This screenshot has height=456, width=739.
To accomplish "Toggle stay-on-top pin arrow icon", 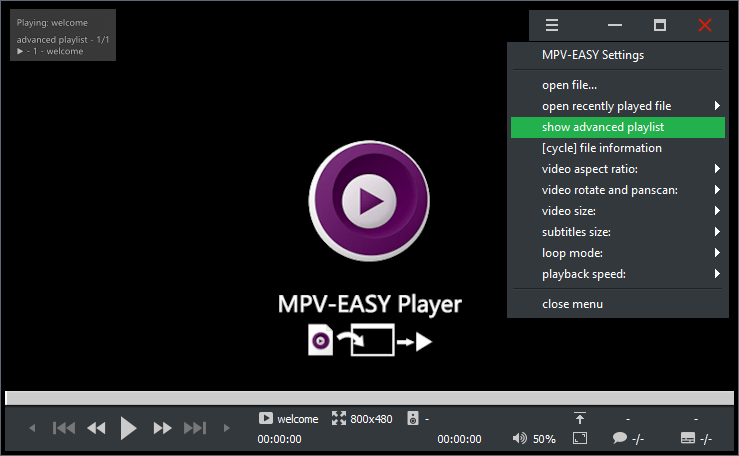I will click(580, 418).
